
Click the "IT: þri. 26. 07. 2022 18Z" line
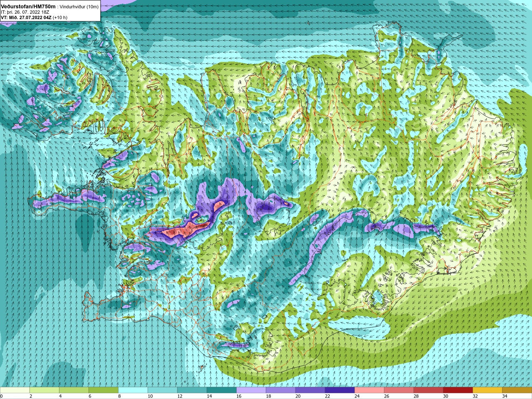tap(25, 12)
